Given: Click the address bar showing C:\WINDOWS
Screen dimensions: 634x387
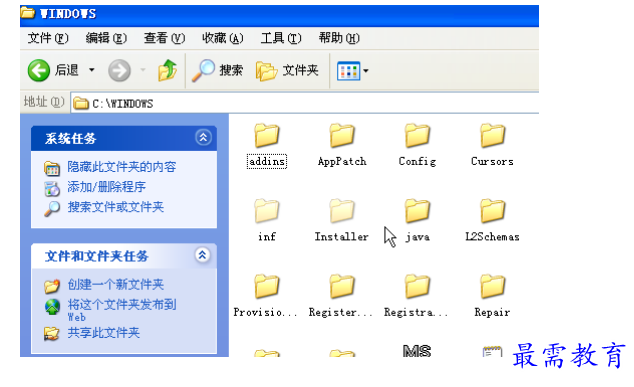Looking at the screenshot, I should (305, 104).
